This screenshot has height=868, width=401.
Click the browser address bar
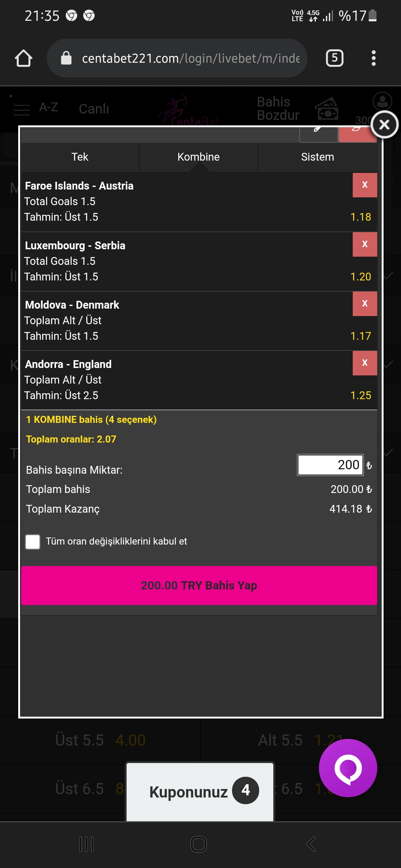tap(177, 58)
